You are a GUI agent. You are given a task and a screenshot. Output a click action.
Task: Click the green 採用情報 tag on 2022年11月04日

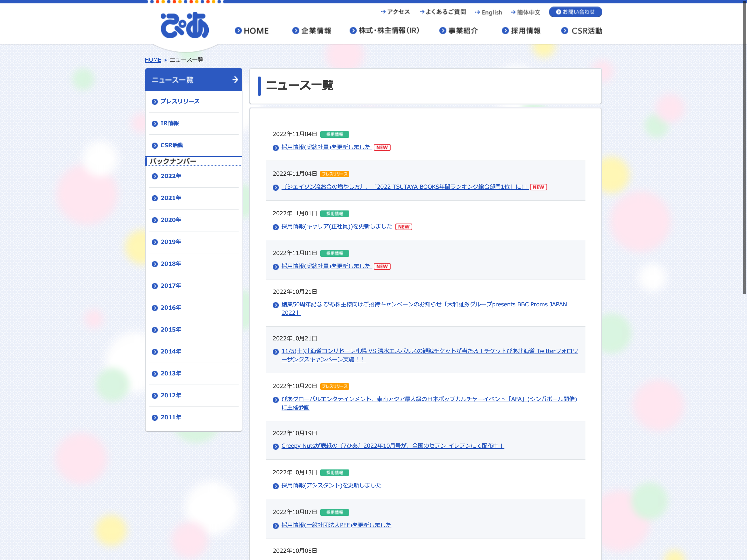334,134
